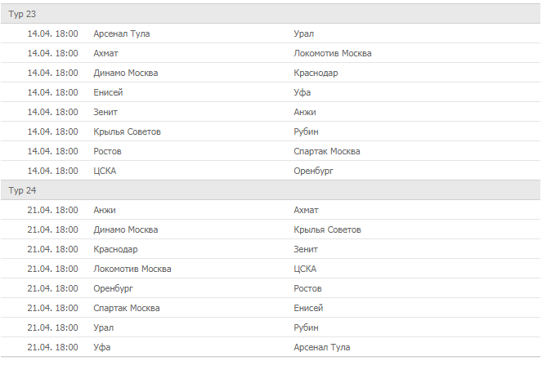Click Ростов away team in Тур 24
Image resolution: width=542 pixels, height=392 pixels.
click(307, 288)
